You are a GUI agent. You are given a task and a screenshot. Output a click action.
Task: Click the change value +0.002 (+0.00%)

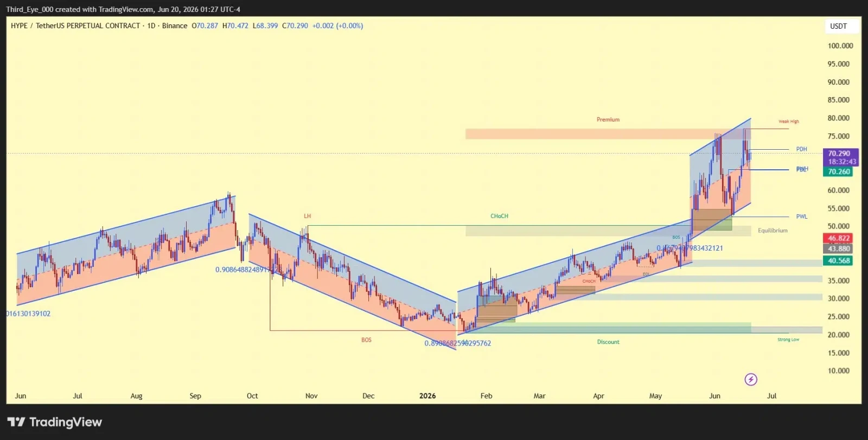(337, 25)
